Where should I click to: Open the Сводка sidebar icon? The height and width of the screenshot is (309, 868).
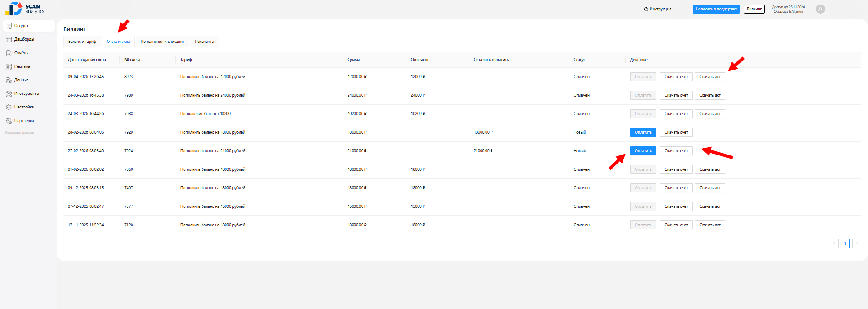pos(9,26)
